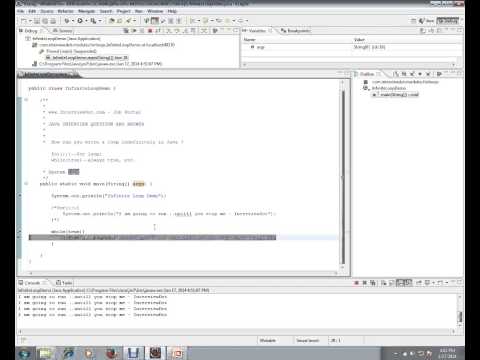Select the main(String[]) stack frame row

point(87,58)
